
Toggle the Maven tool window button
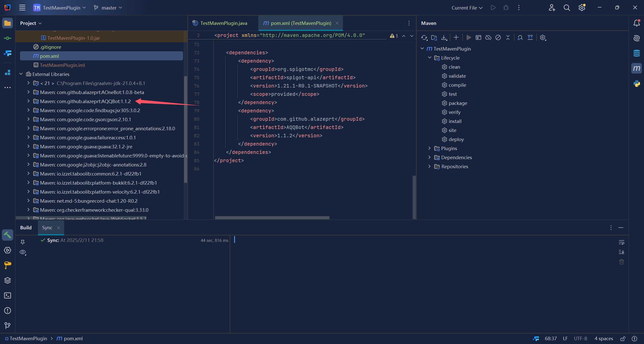click(x=636, y=68)
